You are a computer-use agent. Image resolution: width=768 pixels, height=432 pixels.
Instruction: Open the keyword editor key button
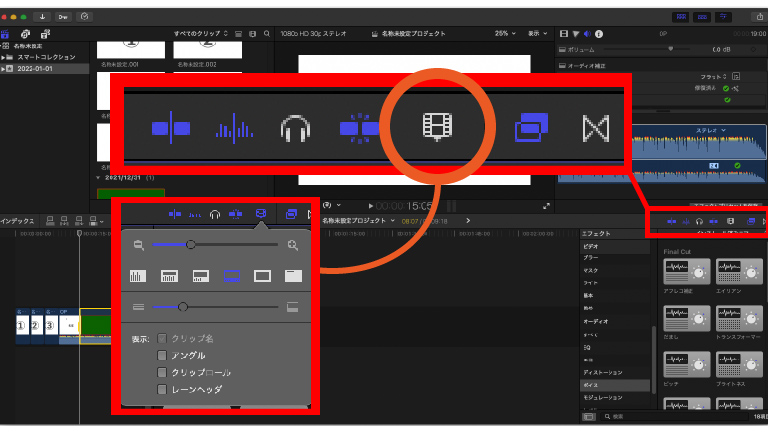[x=63, y=17]
